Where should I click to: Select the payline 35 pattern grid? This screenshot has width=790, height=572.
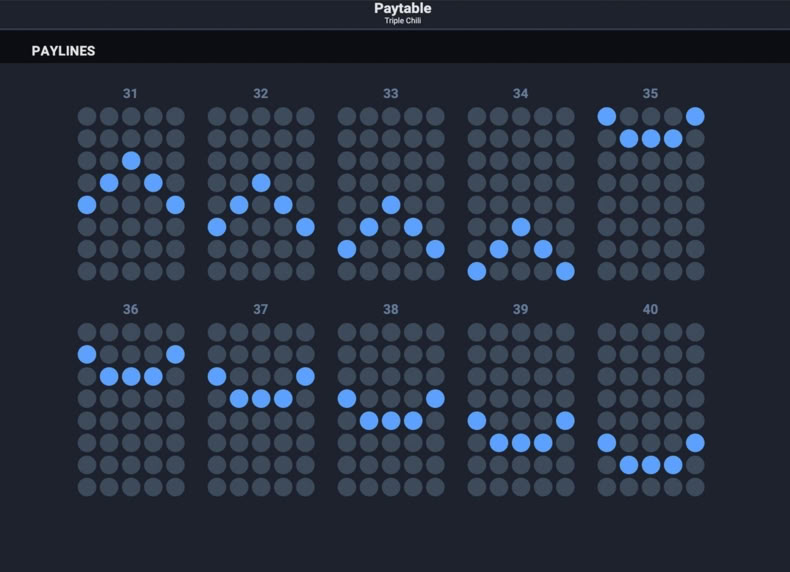[651, 194]
